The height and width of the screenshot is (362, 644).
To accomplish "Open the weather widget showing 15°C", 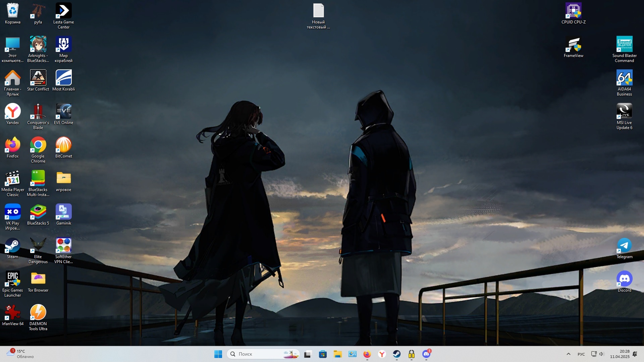I will click(x=20, y=354).
